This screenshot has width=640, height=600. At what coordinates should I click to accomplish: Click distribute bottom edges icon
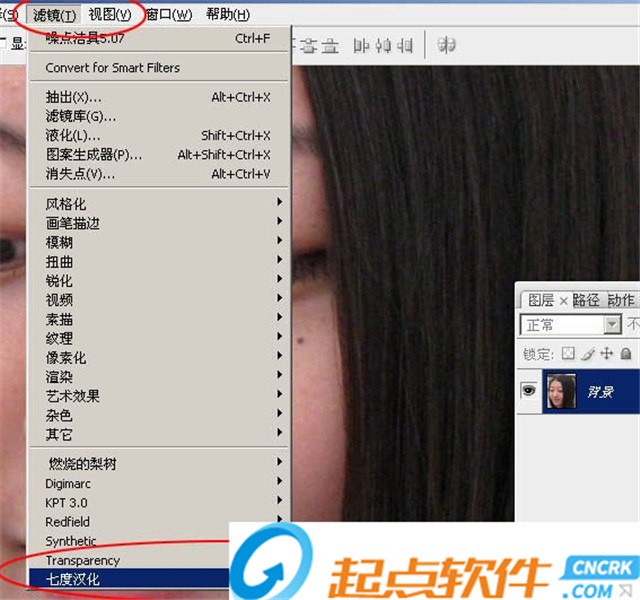coord(330,46)
